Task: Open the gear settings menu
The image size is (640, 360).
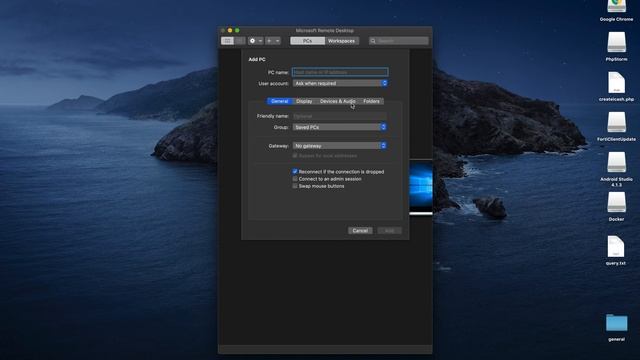Action: coord(252,41)
